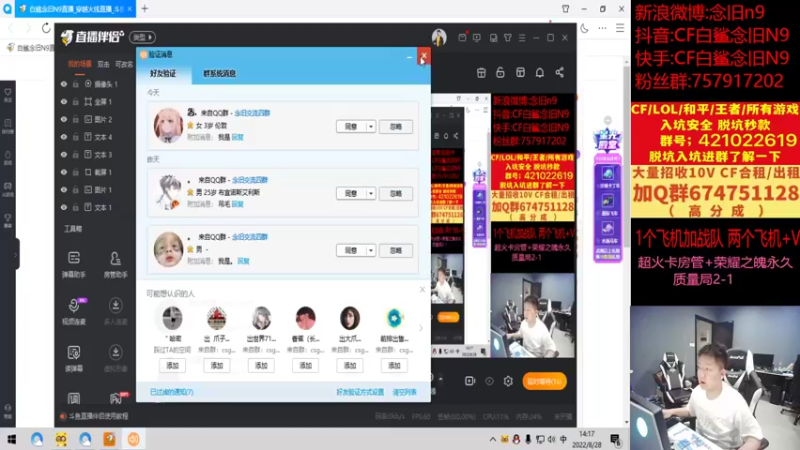Show next suggested people with arrow
800x450 pixels.
click(421, 328)
